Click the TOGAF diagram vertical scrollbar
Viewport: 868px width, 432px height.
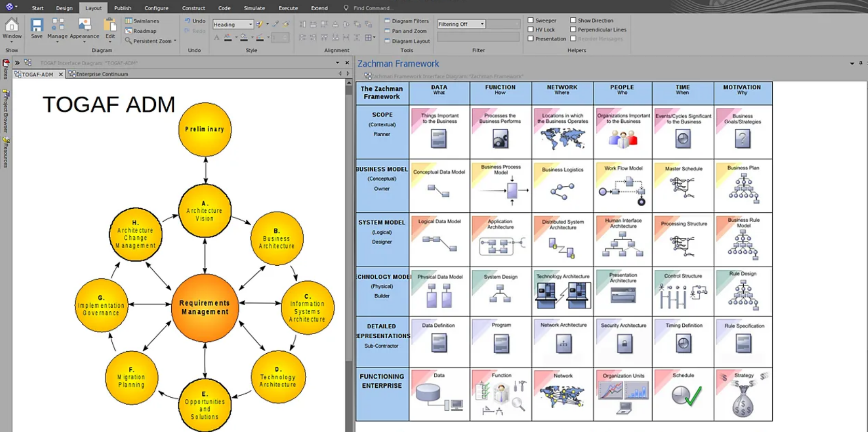(x=349, y=256)
